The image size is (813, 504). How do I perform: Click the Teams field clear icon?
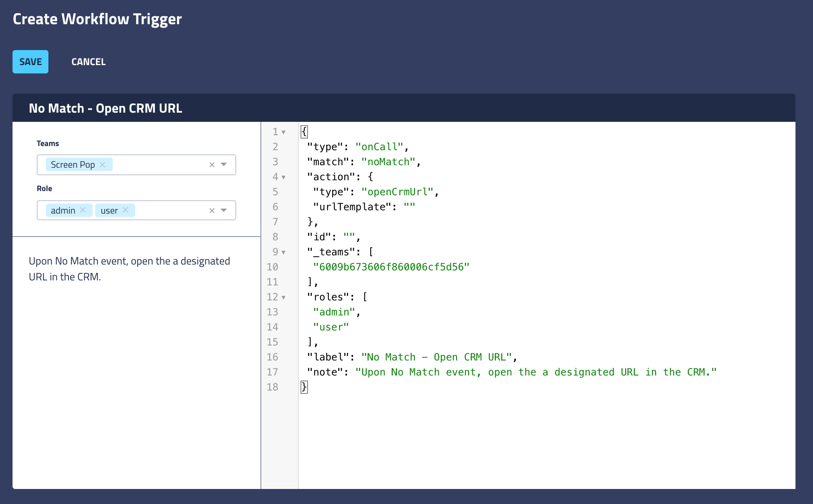point(211,164)
